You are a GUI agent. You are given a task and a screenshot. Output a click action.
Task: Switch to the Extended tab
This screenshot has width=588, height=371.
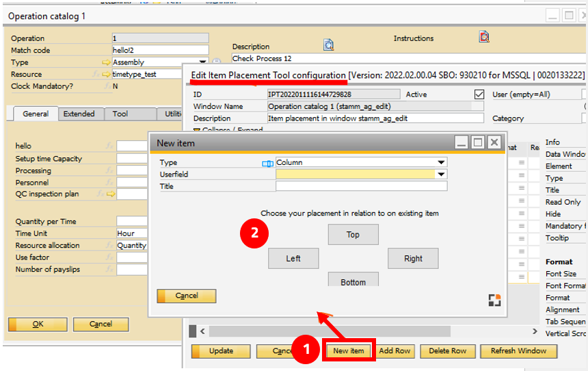tap(79, 114)
